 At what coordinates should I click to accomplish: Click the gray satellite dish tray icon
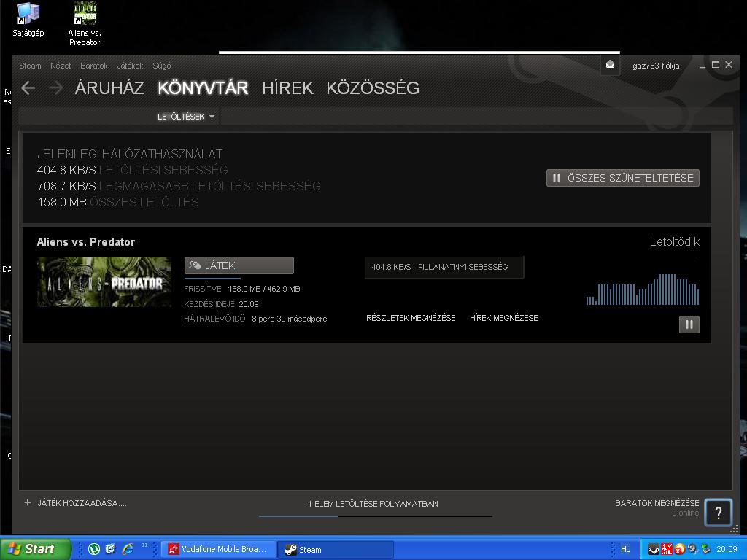tap(692, 549)
